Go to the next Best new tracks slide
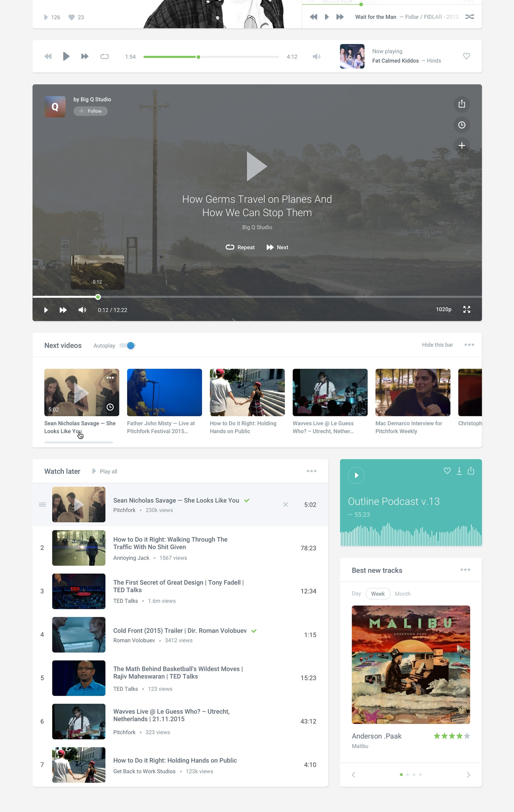This screenshot has width=514, height=812. point(468,774)
